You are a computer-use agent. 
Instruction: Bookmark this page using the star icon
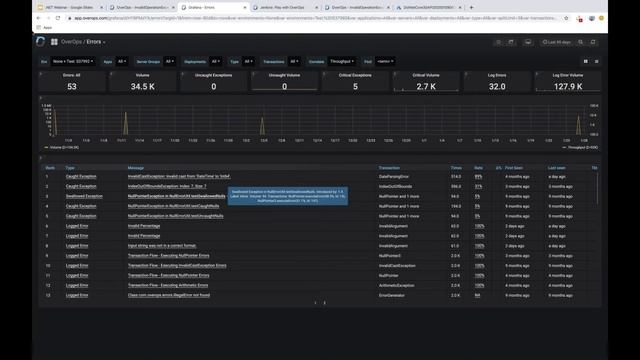pyautogui.click(x=566, y=18)
